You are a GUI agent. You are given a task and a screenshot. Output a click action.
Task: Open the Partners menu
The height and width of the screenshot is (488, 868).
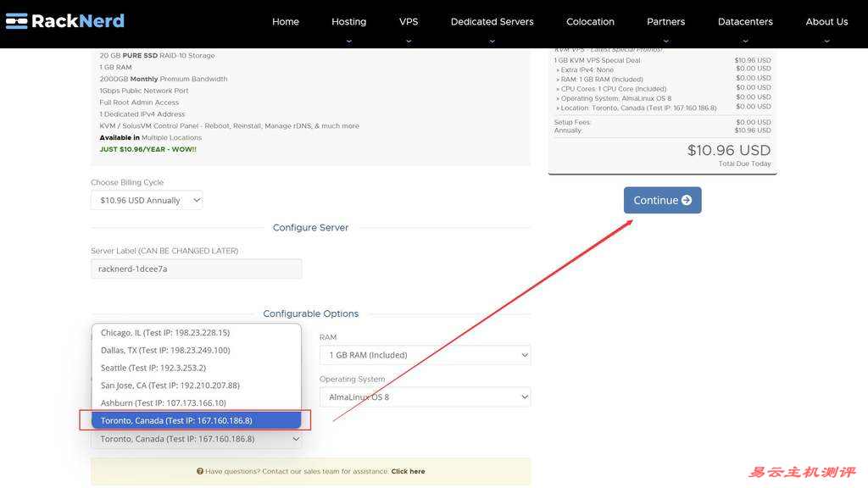(x=666, y=21)
